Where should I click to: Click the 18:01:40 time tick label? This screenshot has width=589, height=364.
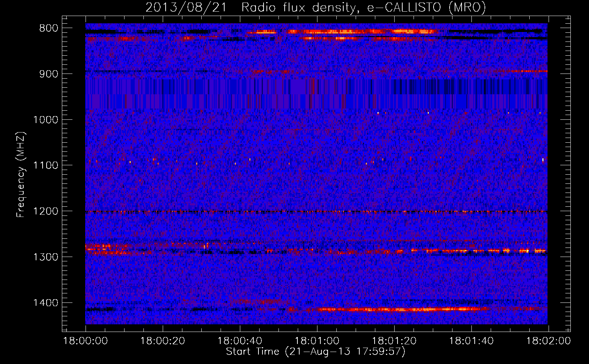471,341
